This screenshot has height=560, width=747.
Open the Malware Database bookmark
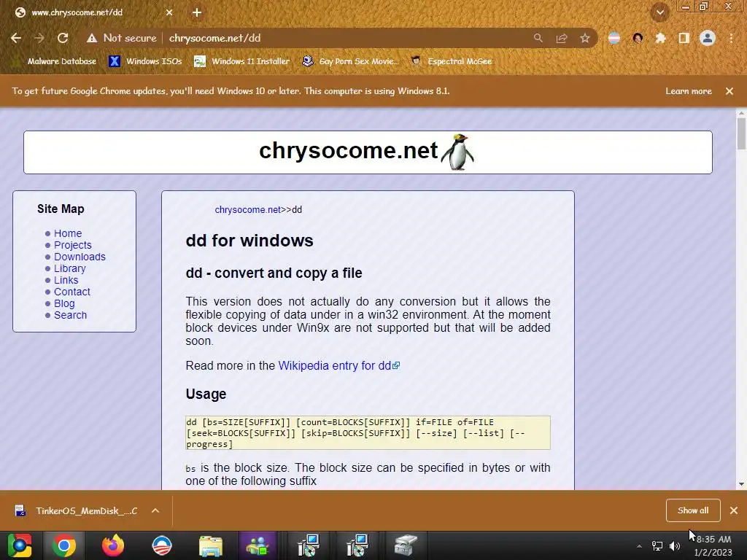pos(55,61)
